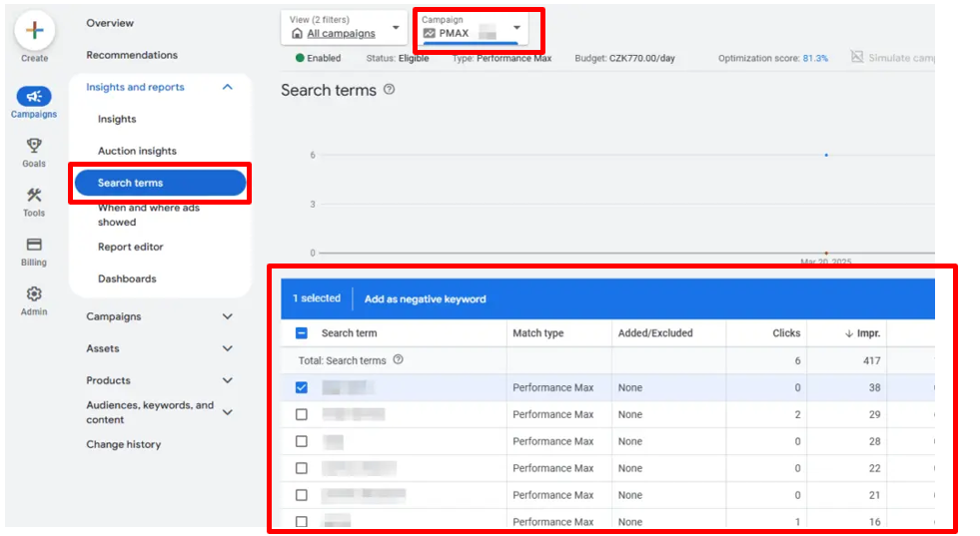The height and width of the screenshot is (536, 980).
Task: Click the All campaigns link
Action: (x=342, y=34)
